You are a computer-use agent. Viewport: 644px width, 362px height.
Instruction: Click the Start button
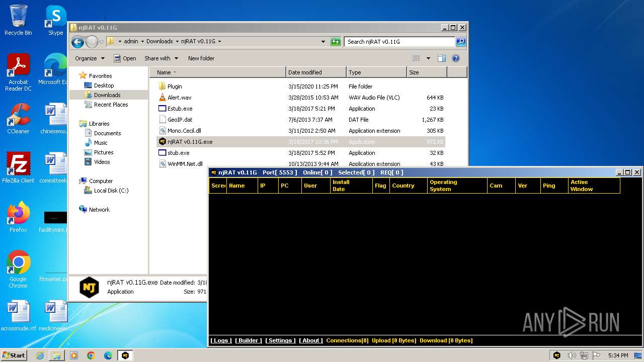click(14, 355)
